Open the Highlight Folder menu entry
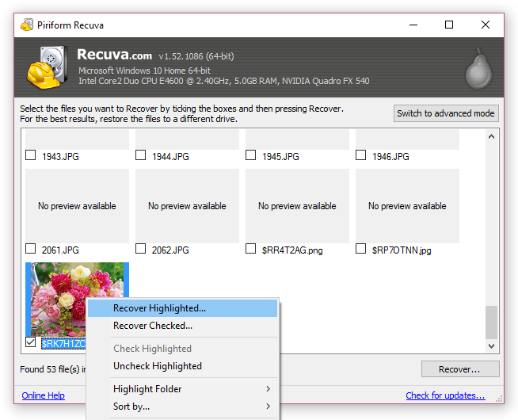Viewport: 518px width, 420px height. tap(182, 389)
